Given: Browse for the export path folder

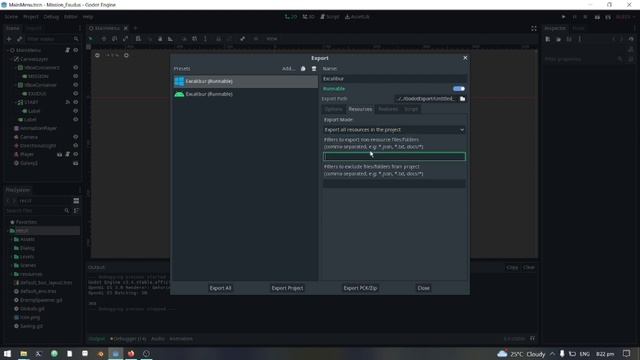Looking at the screenshot, I should coord(462,99).
